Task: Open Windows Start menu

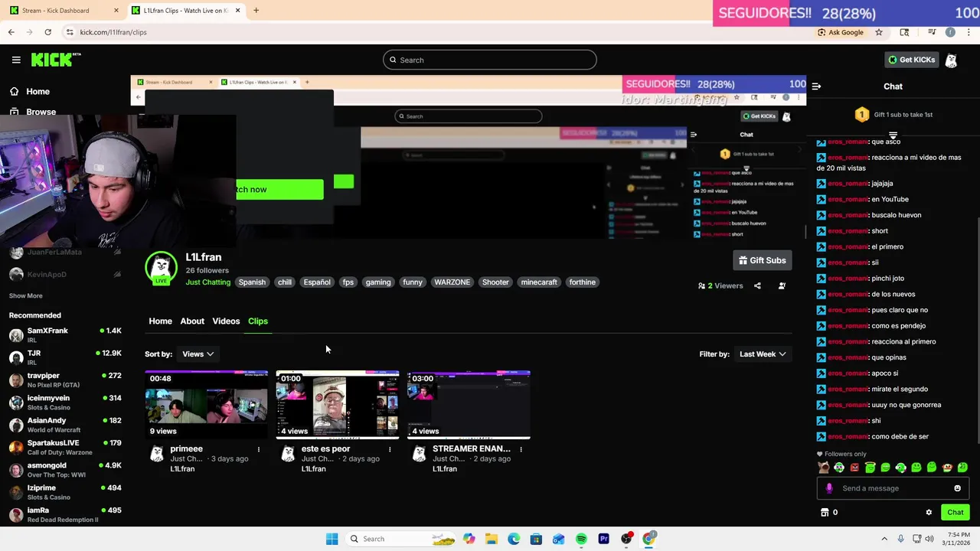Action: [332, 539]
